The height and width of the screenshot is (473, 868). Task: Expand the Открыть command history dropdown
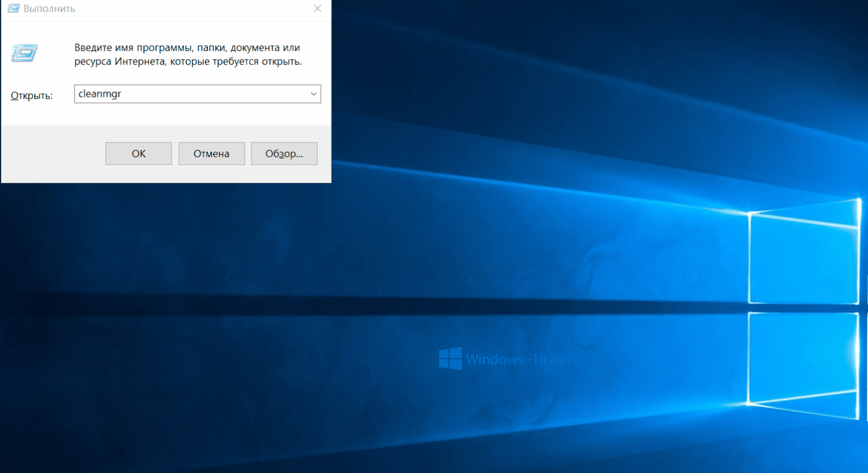point(314,94)
